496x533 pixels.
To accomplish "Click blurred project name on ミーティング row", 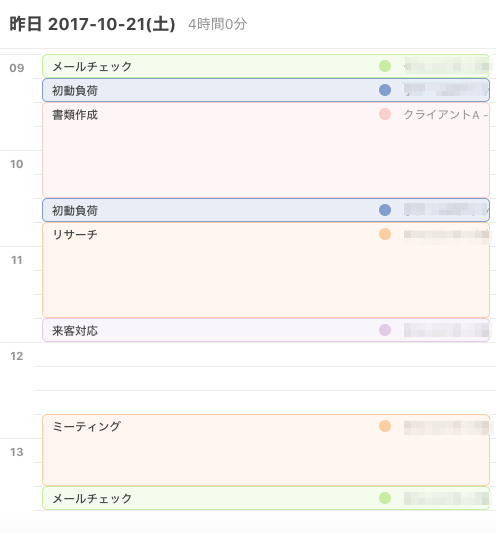I will pyautogui.click(x=448, y=428).
